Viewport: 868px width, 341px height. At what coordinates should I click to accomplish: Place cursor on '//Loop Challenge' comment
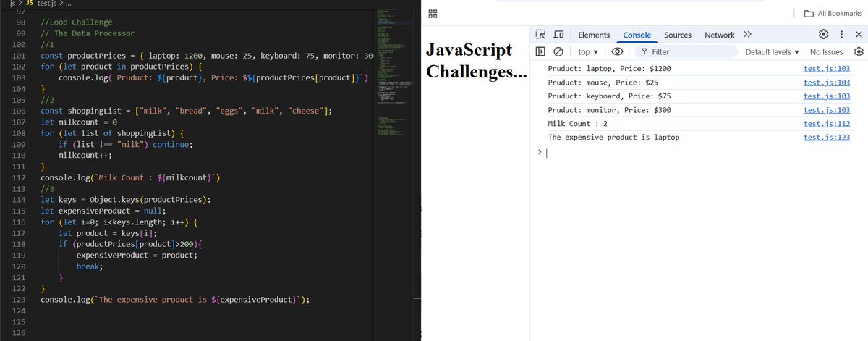[77, 22]
